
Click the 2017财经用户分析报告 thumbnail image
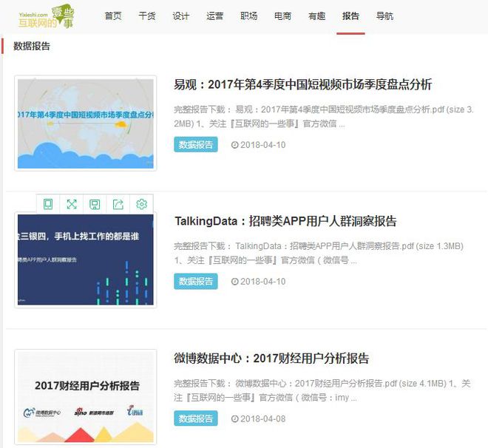pos(85,397)
